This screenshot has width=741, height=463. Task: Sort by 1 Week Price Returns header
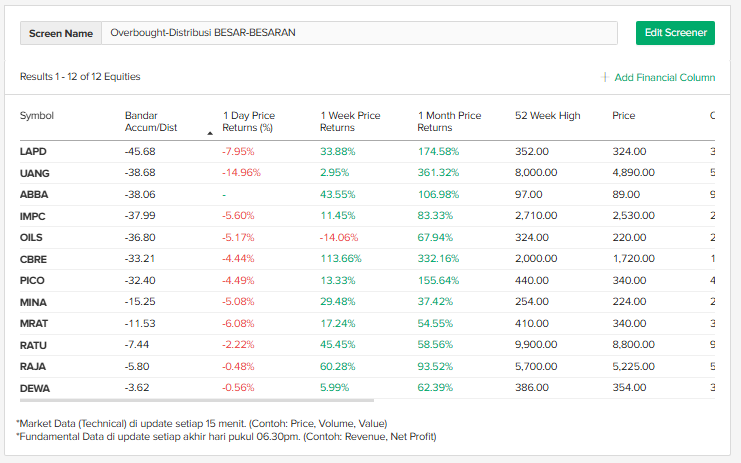350,121
